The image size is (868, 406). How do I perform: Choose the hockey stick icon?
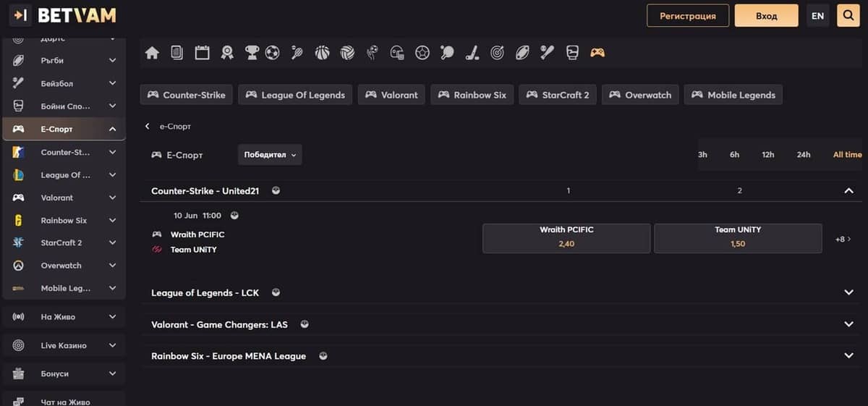tap(472, 52)
